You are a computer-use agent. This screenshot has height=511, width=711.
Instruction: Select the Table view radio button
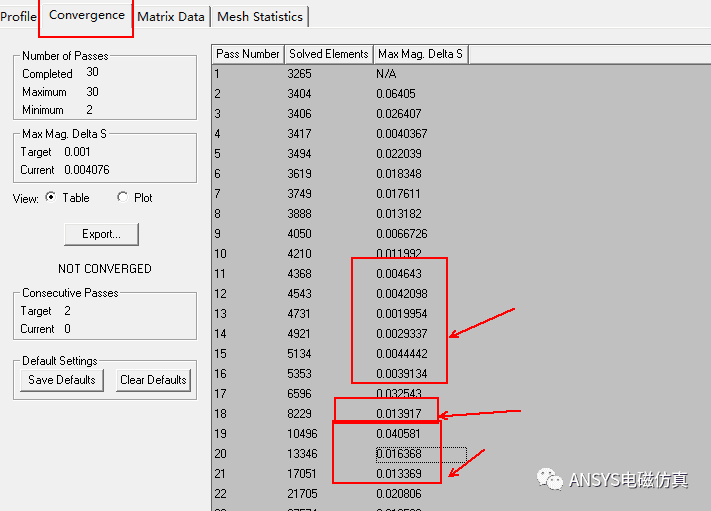pos(51,198)
